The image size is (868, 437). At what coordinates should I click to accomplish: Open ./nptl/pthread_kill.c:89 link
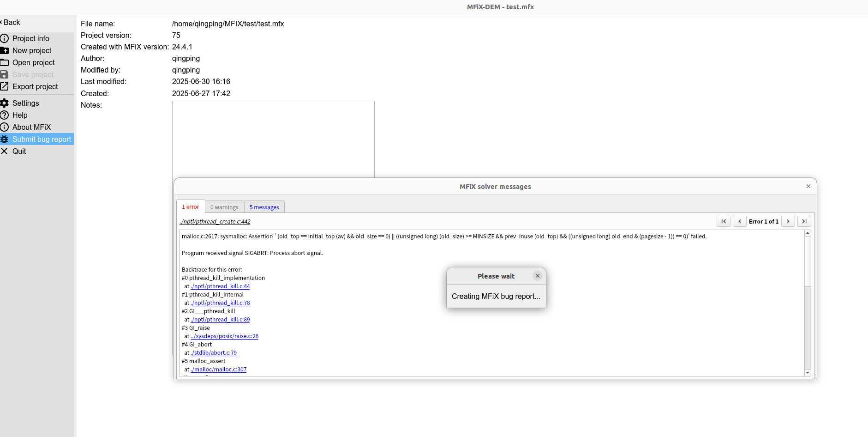220,320
